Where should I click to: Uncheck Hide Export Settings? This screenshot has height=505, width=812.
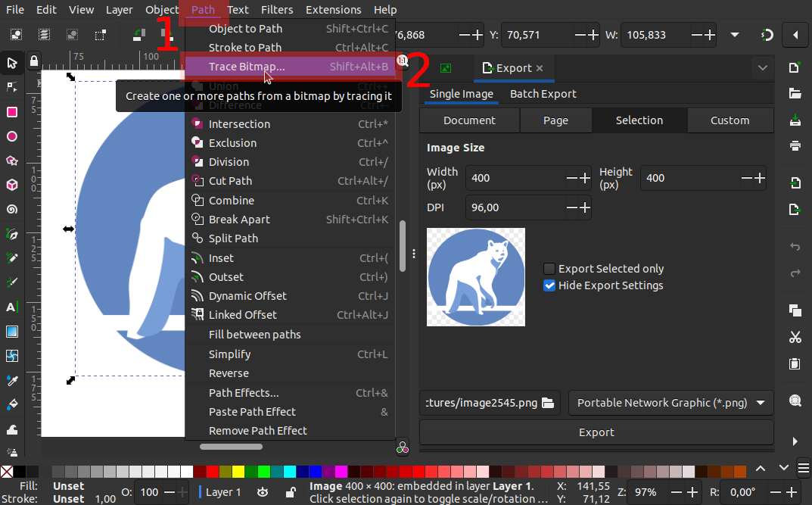(x=549, y=285)
